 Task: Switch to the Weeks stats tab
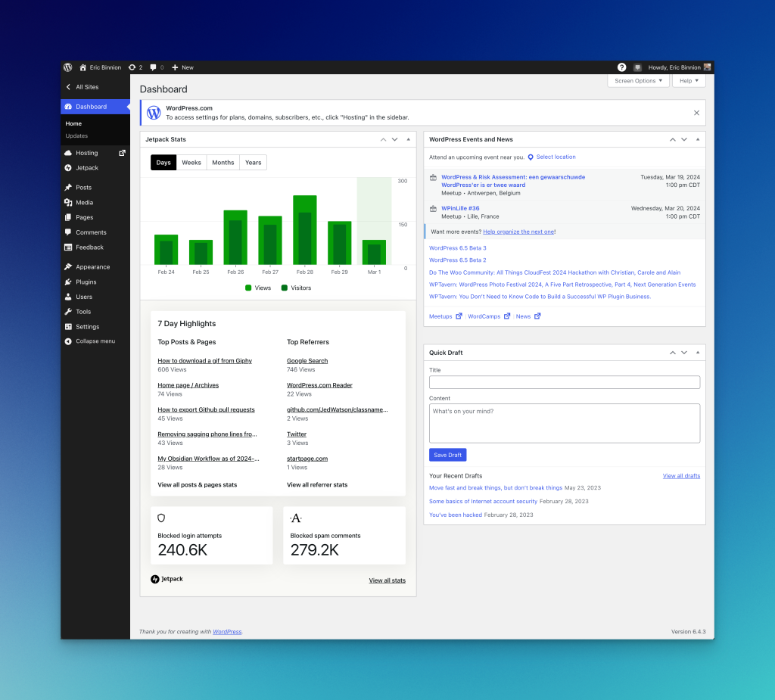click(191, 163)
